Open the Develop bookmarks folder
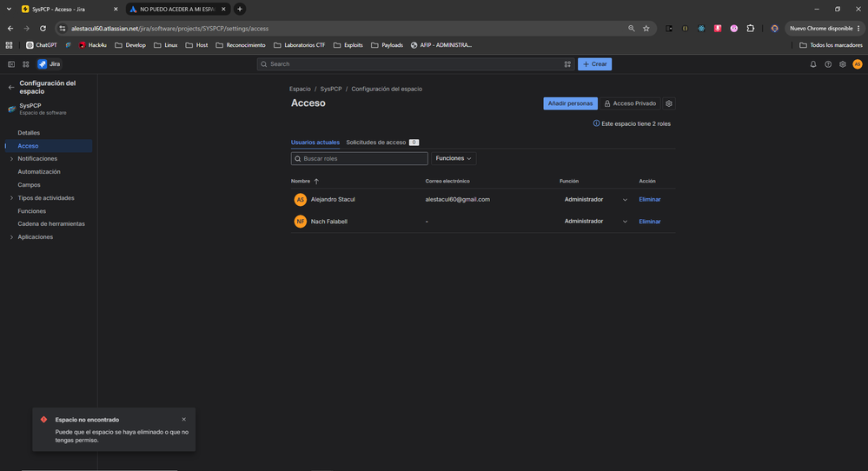 pos(130,45)
